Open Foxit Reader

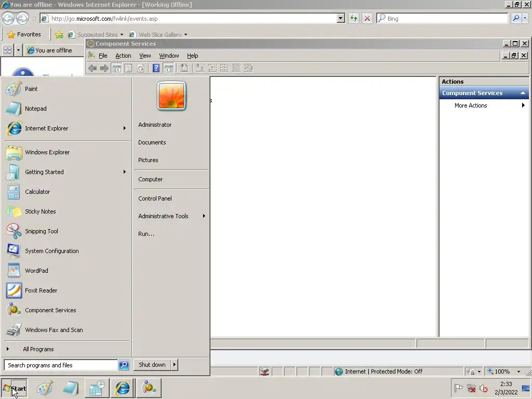pos(67,290)
